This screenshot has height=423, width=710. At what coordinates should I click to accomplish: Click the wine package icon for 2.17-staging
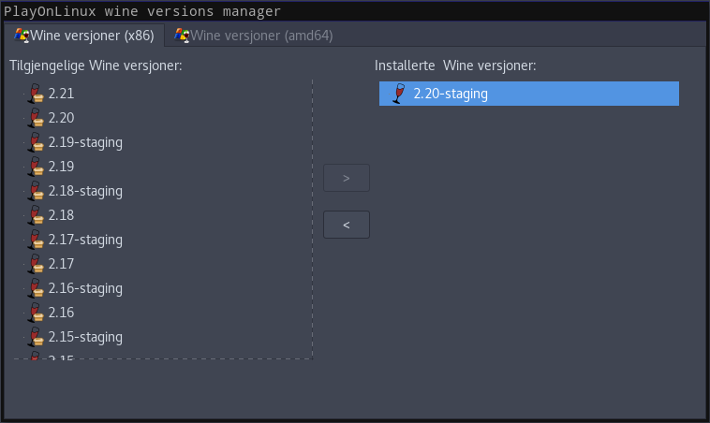click(x=36, y=240)
